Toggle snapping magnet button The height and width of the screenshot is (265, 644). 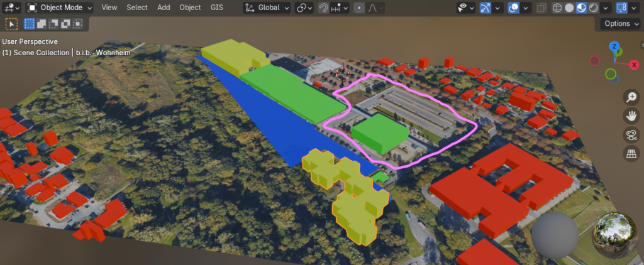click(323, 8)
